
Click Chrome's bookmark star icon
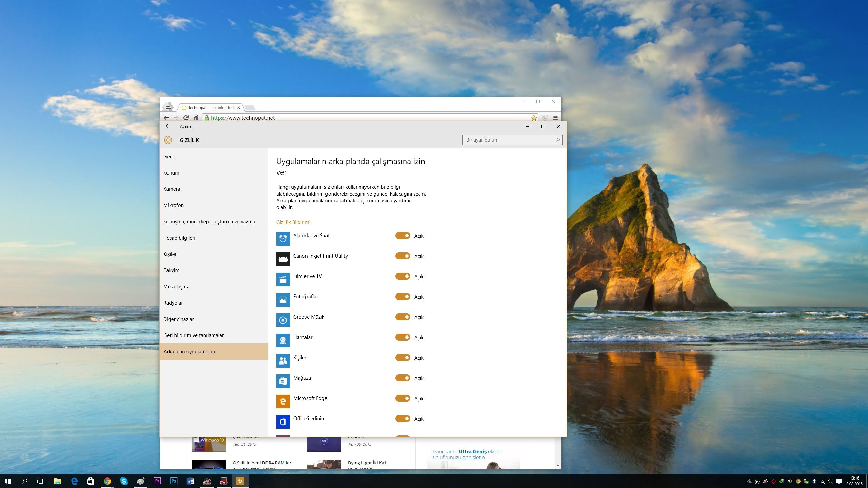[534, 118]
